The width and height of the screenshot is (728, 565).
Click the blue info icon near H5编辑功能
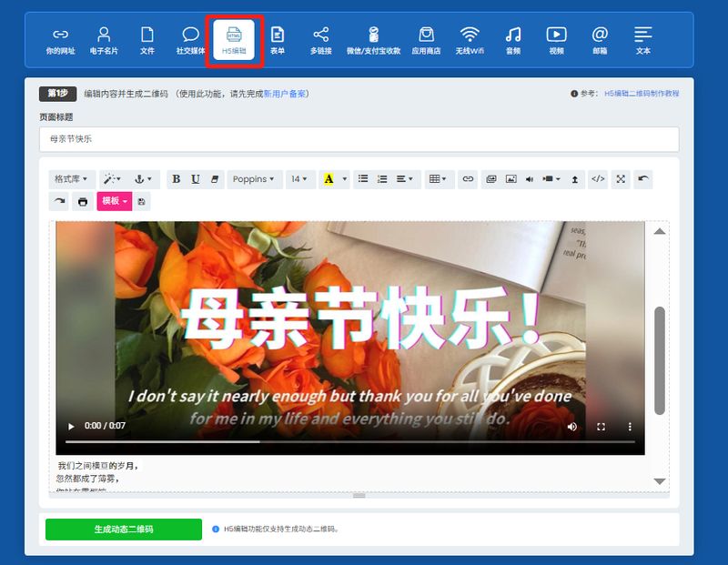pos(216,530)
